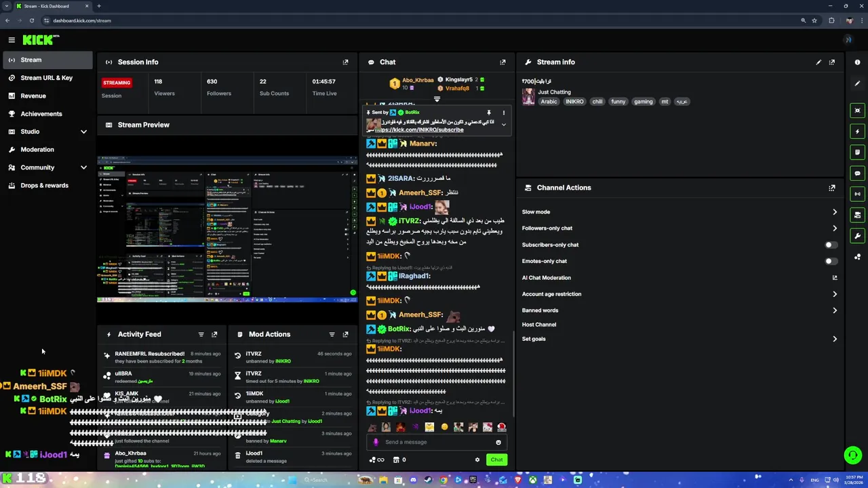Pop out the Chat panel
868x488 pixels.
[502, 62]
